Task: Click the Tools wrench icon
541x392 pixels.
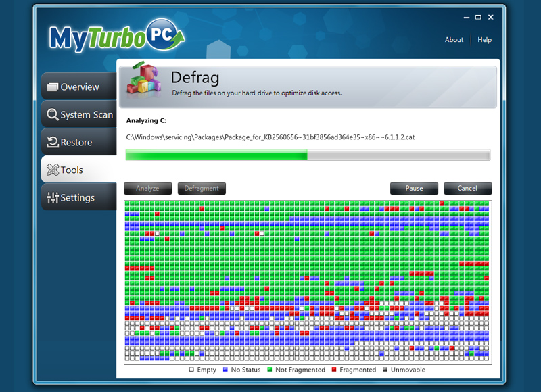Action: (52, 170)
